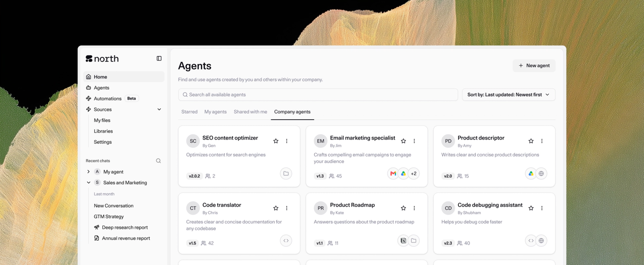This screenshot has height=265, width=644.
Task: Click version v2.0.2 badge on SEO content optimizer
Action: click(x=195, y=176)
